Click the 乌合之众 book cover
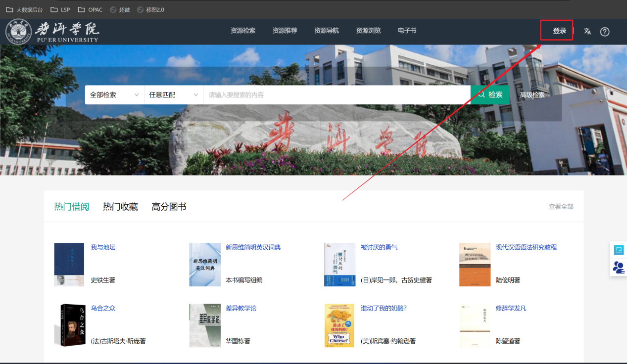The height and width of the screenshot is (364, 627). 69,325
